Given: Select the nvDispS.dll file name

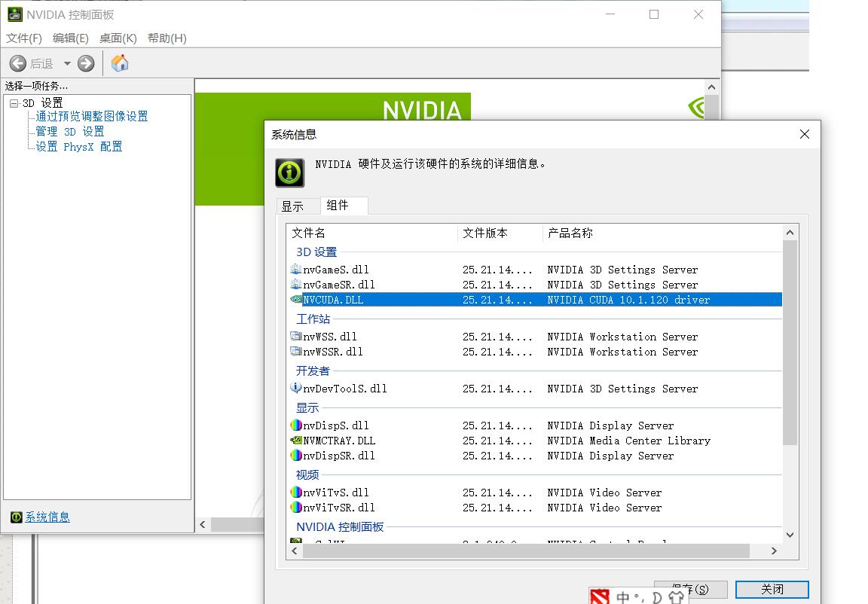Looking at the screenshot, I should (x=336, y=426).
